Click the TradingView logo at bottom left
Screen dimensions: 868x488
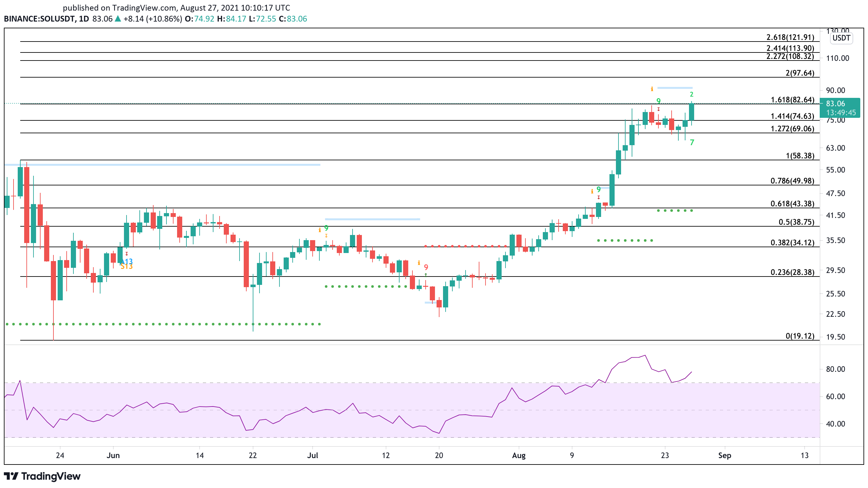coord(42,476)
